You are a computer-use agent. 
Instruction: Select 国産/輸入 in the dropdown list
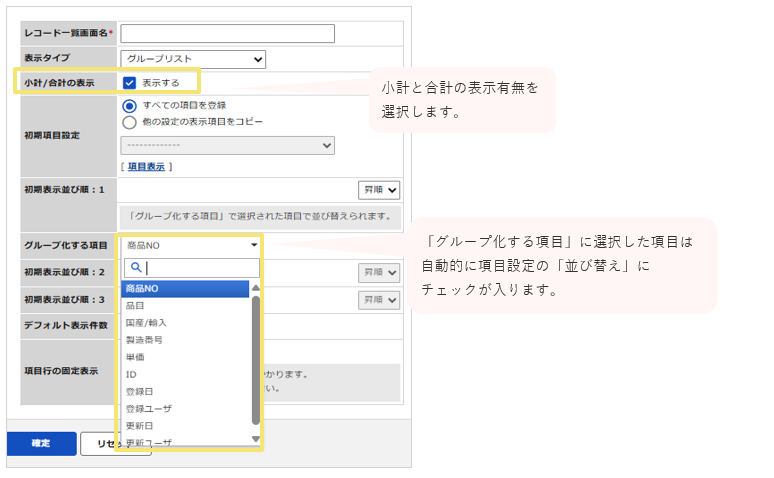[x=185, y=323]
